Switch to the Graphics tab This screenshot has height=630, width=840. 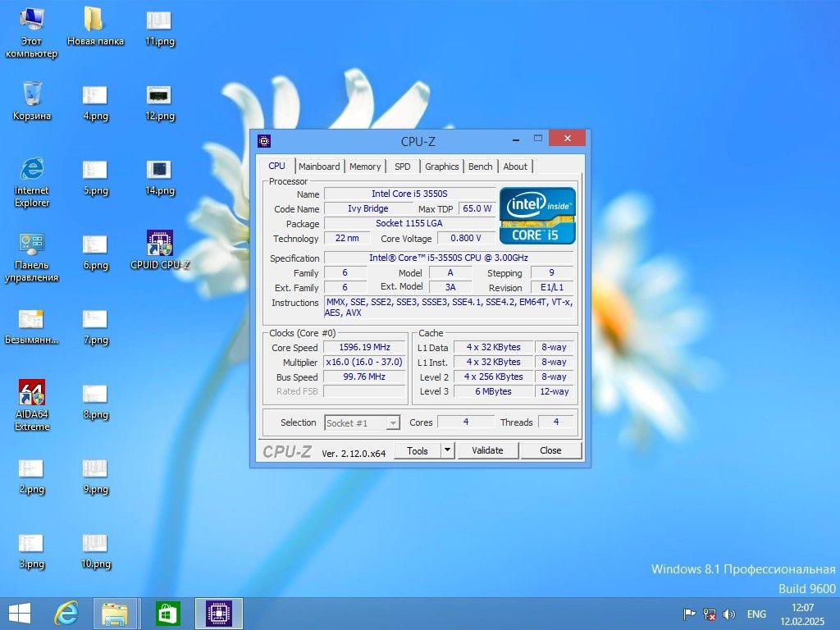pos(442,167)
